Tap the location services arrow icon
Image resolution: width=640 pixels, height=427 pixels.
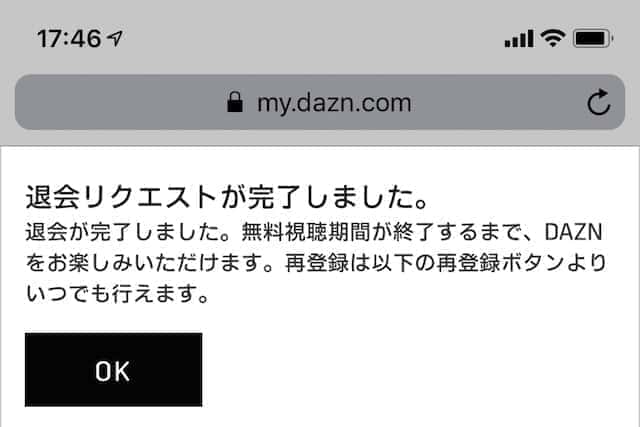(x=115, y=38)
